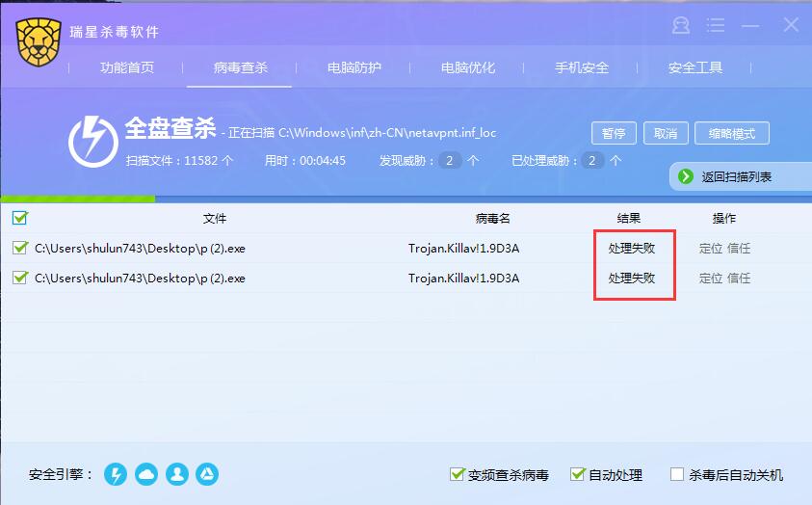Click the Rising lion shield logo
812x505 pixels.
[39, 42]
